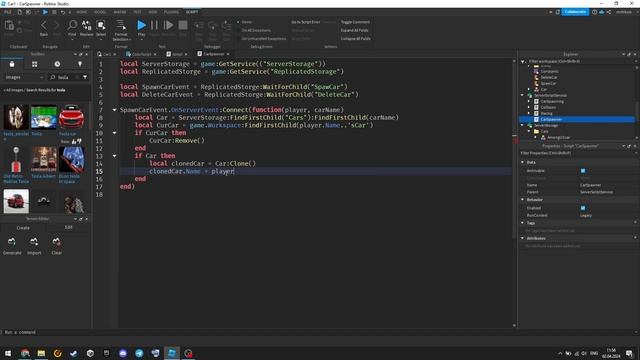Image resolution: width=640 pixels, height=360 pixels.
Task: Collapse code fold at line 13
Action: tap(114, 156)
